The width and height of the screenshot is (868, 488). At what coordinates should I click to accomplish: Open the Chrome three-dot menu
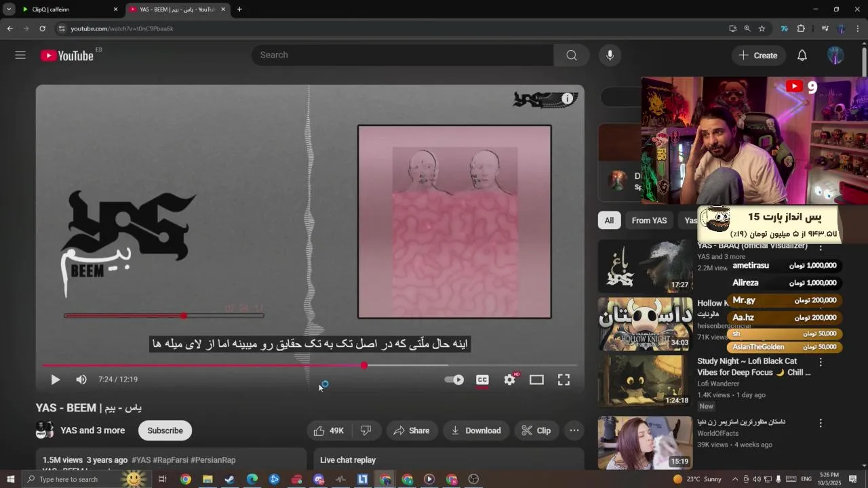click(x=858, y=28)
